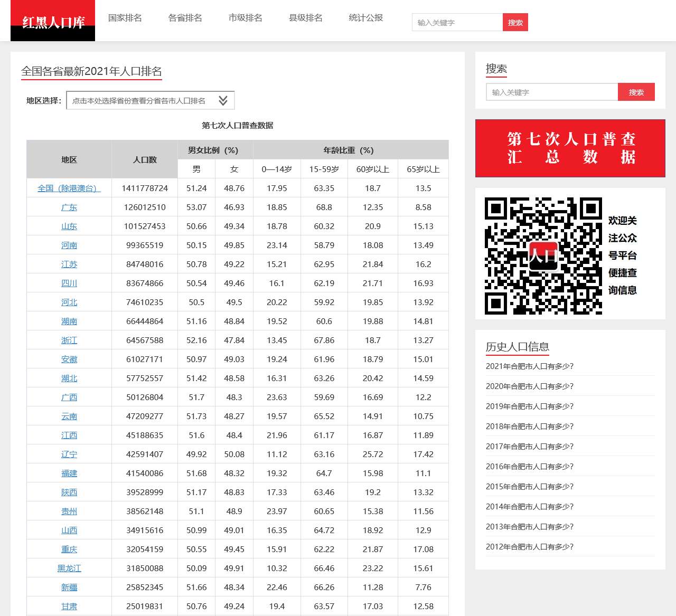The width and height of the screenshot is (676, 616).
Task: Open the 湖南 province link
Action: click(69, 321)
